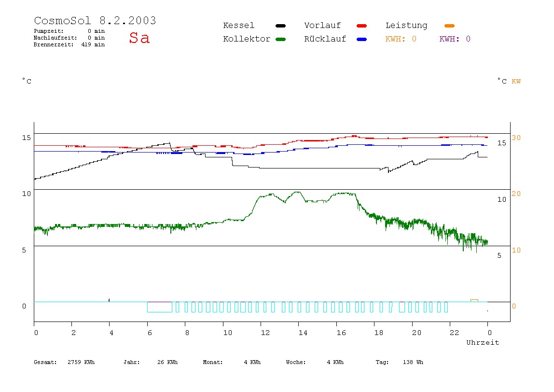Click the orange 'KWH: 0' readout
554x392 pixels.
point(401,39)
